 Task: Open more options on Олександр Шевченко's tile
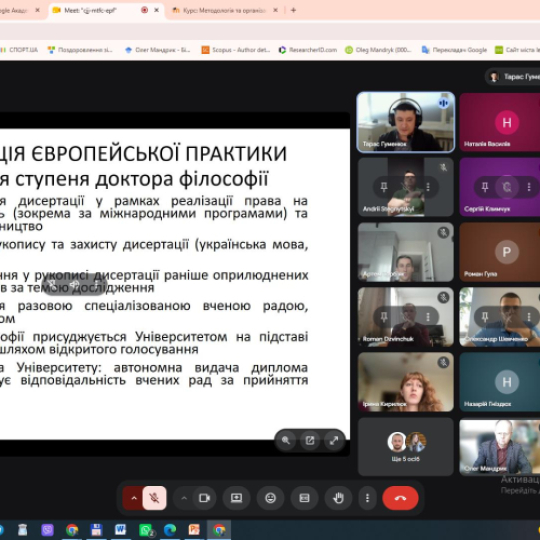529,317
